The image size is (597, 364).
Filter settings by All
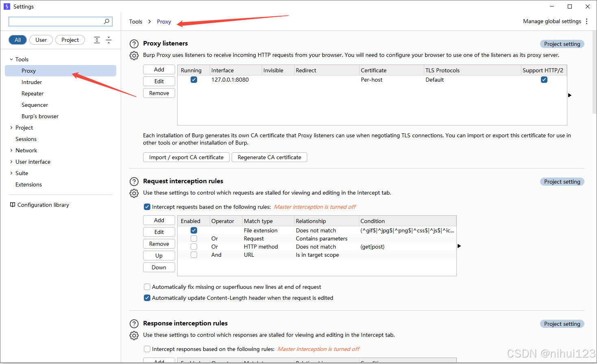tap(18, 40)
